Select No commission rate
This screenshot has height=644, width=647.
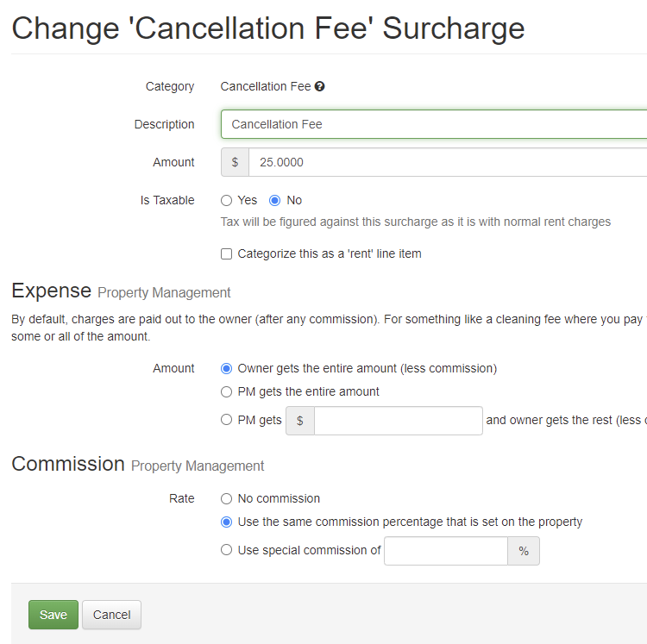coord(226,499)
